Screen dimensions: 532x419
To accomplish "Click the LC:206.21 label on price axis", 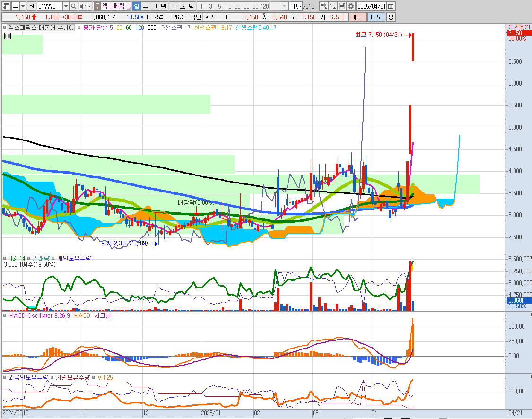I will (x=518, y=27).
